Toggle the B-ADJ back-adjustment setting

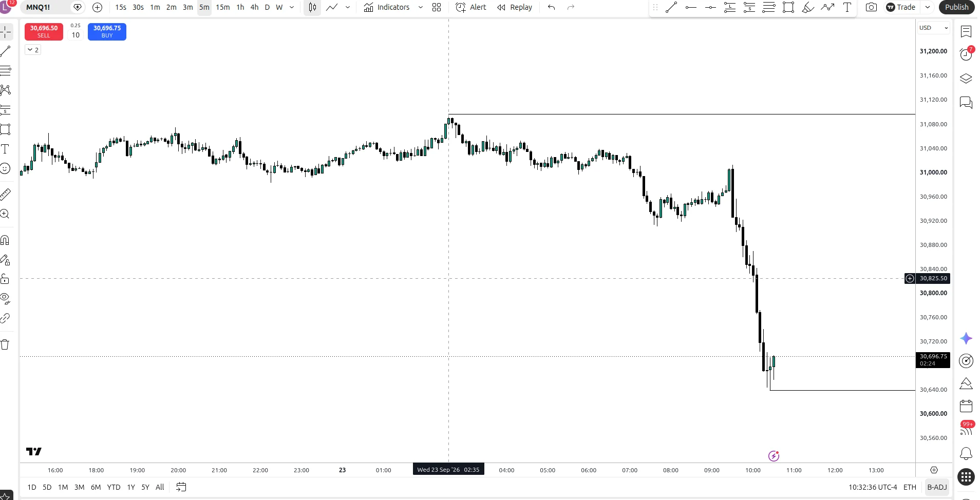[x=937, y=487]
